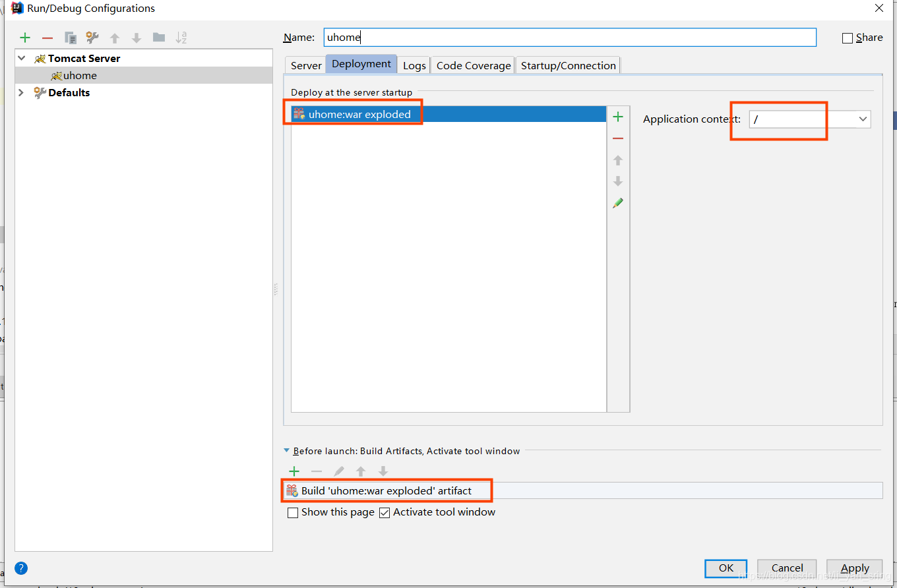Close the Run/Debug Configurations dialog

pyautogui.click(x=879, y=9)
